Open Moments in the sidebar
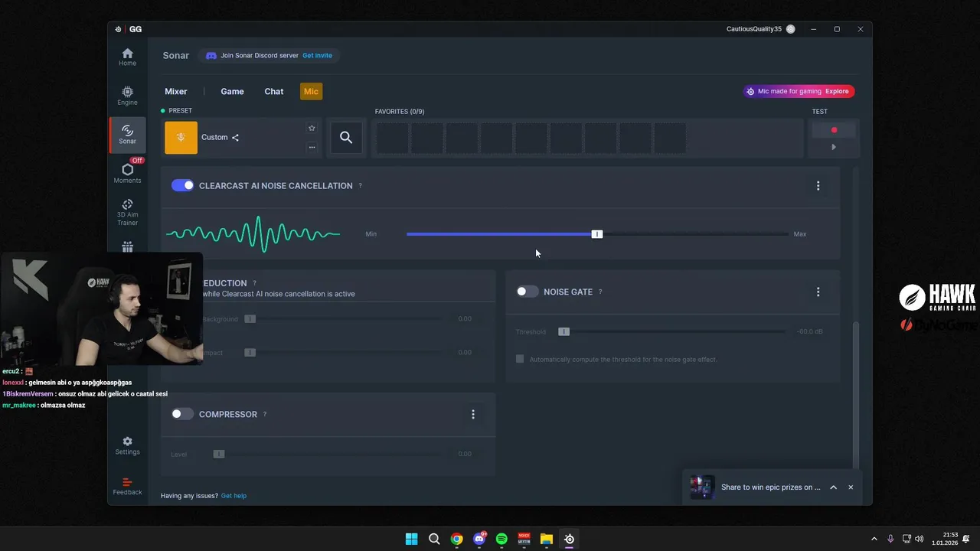The width and height of the screenshot is (980, 551). click(127, 174)
